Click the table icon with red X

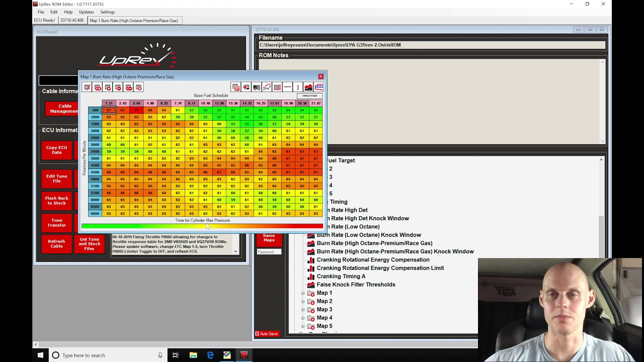(139, 87)
